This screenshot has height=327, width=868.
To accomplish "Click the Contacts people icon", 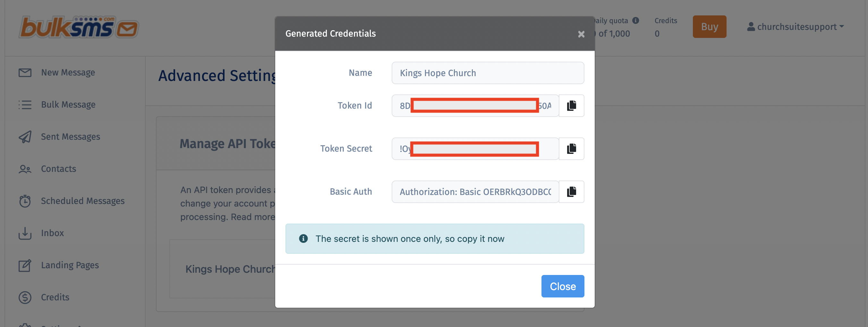I will [25, 169].
